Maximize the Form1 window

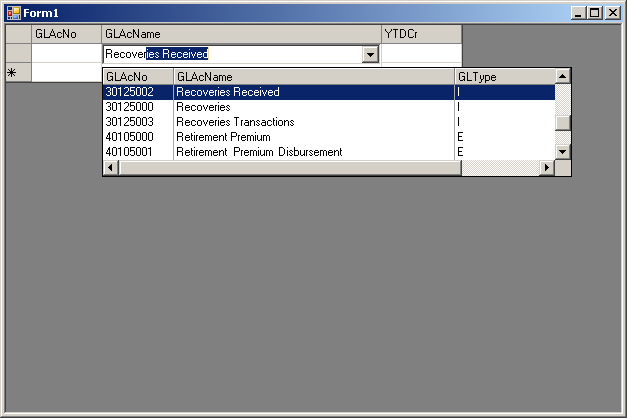pyautogui.click(x=595, y=13)
